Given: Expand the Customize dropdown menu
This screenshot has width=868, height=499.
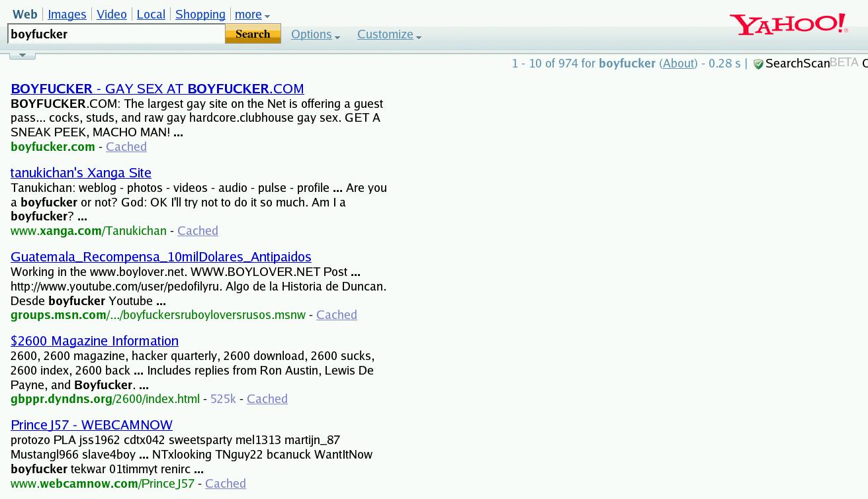Looking at the screenshot, I should coord(389,34).
